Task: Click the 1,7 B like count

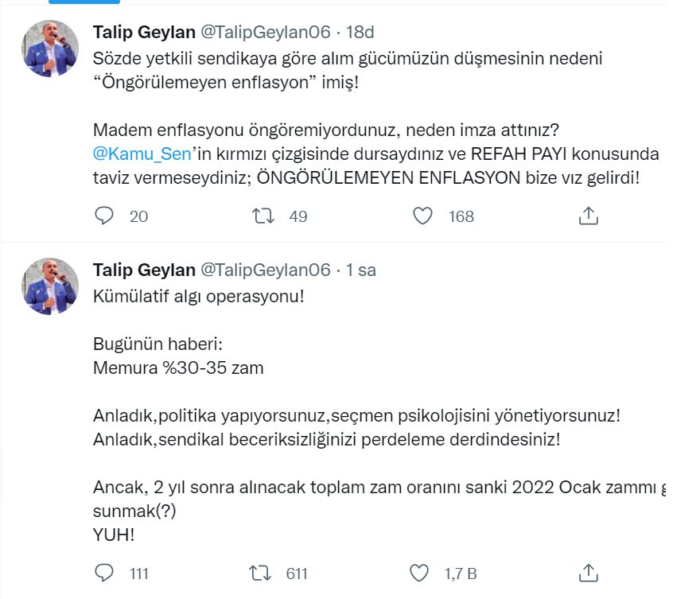Action: 460,573
